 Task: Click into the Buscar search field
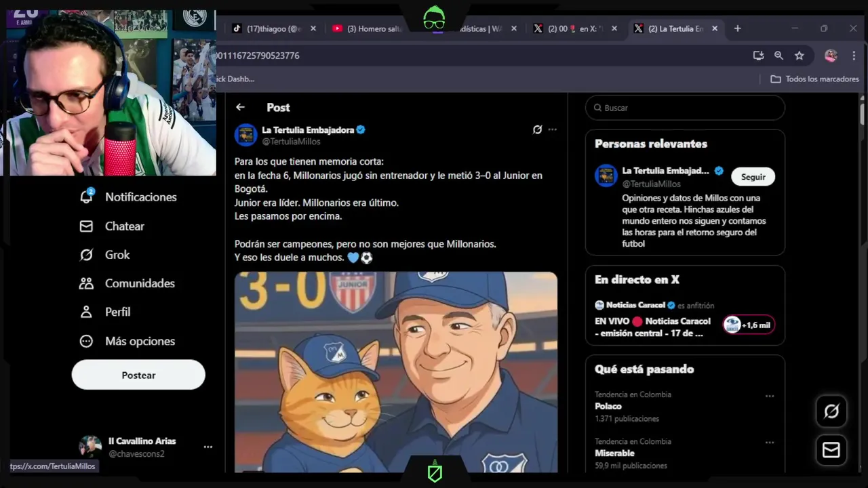(685, 108)
